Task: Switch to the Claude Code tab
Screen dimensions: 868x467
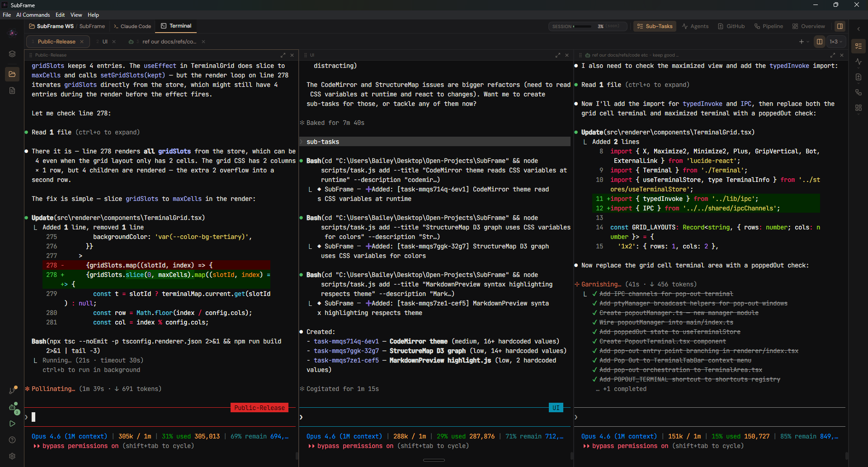Action: 132,26
